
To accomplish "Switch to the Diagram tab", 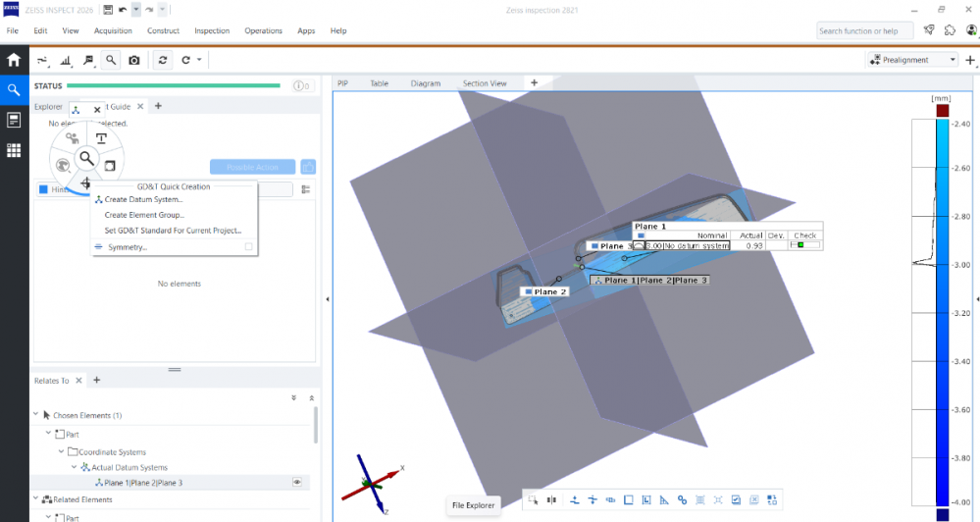I will [x=426, y=83].
